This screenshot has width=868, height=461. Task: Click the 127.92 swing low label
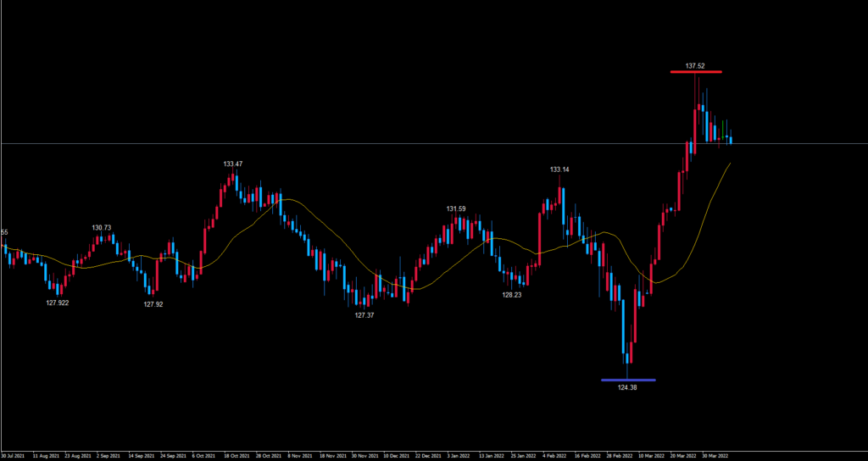[153, 304]
